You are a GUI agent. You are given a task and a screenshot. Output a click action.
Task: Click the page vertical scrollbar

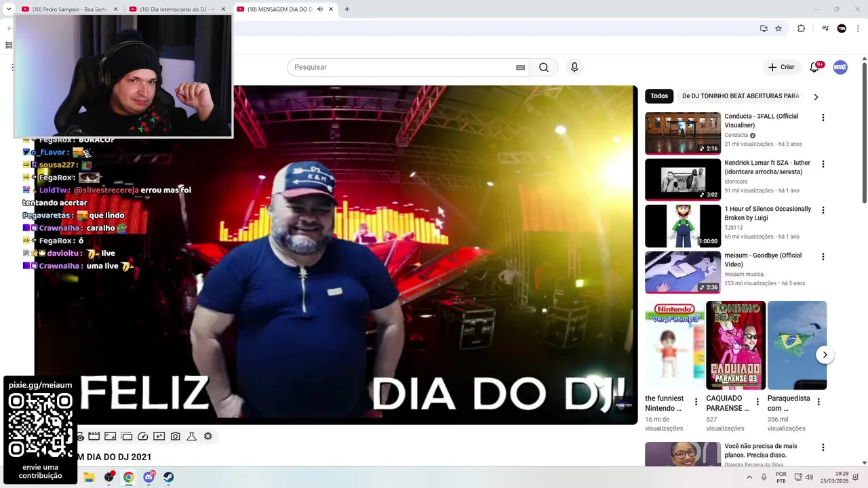(864, 132)
